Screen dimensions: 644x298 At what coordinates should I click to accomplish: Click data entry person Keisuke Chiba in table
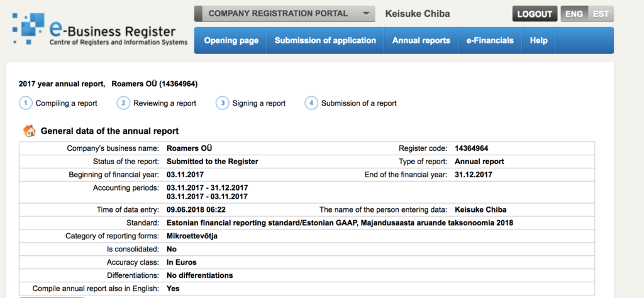tap(480, 210)
